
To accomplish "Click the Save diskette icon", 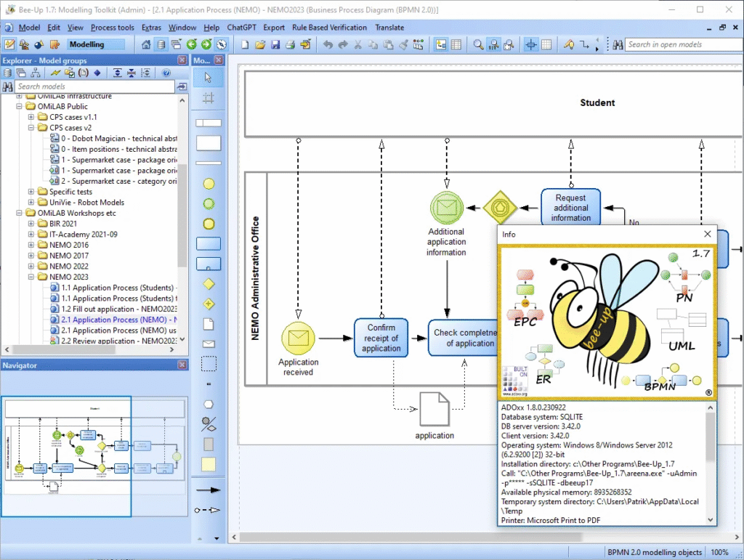I will click(x=274, y=44).
